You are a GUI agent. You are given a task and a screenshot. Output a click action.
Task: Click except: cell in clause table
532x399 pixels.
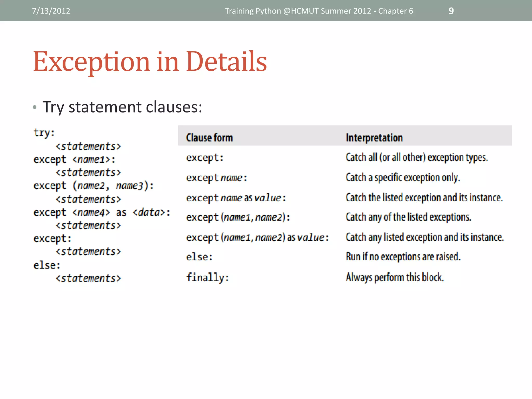point(205,158)
